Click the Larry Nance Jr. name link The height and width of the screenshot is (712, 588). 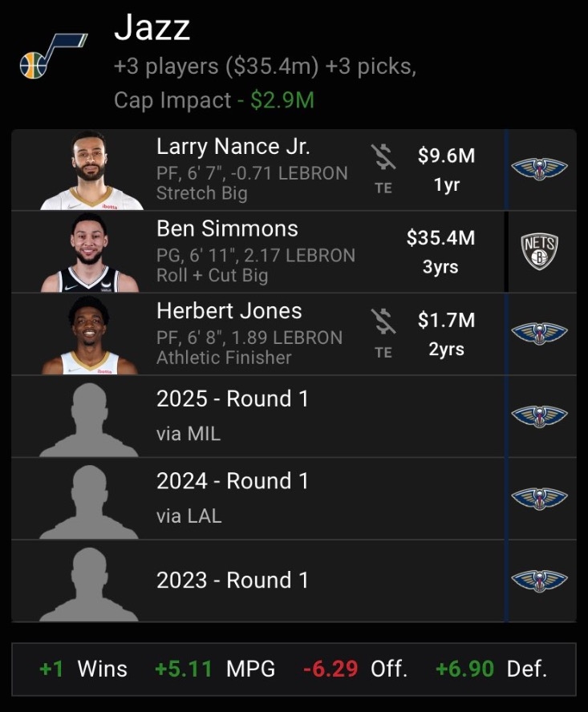pyautogui.click(x=233, y=147)
